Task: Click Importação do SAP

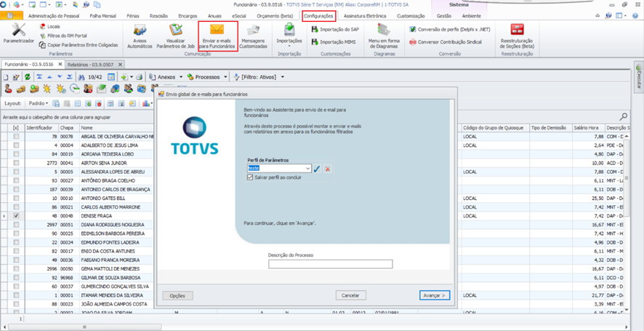Action: pos(335,30)
